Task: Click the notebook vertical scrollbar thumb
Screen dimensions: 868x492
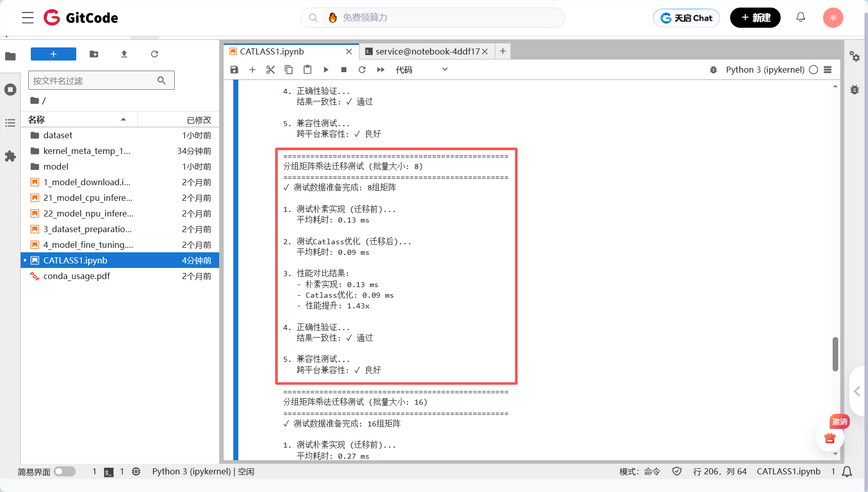Action: click(835, 354)
